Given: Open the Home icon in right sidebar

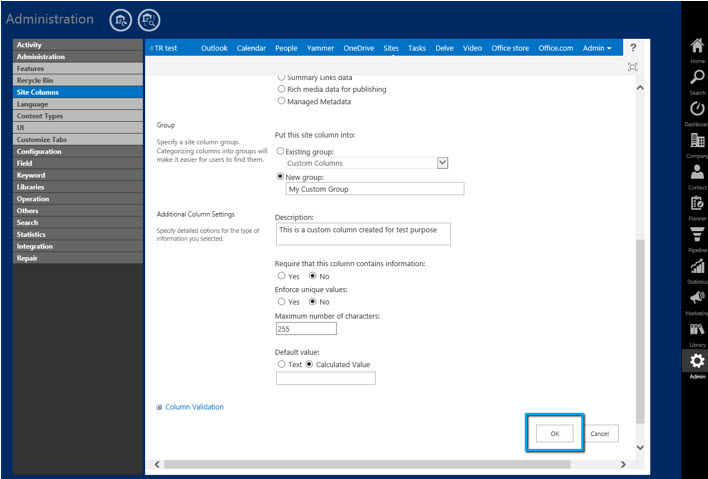Looking at the screenshot, I should (697, 46).
